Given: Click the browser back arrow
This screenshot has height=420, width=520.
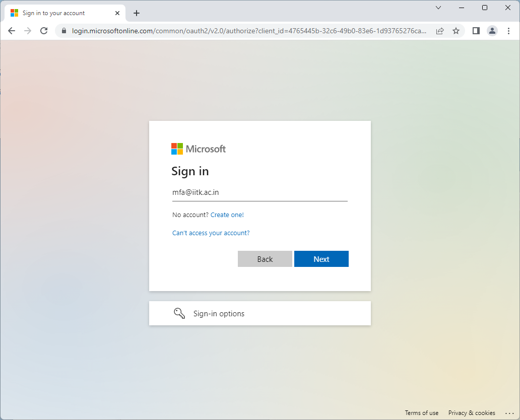Looking at the screenshot, I should click(12, 31).
